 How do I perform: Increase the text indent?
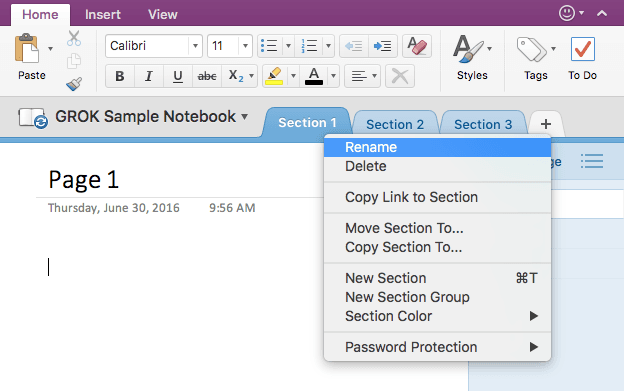(382, 46)
